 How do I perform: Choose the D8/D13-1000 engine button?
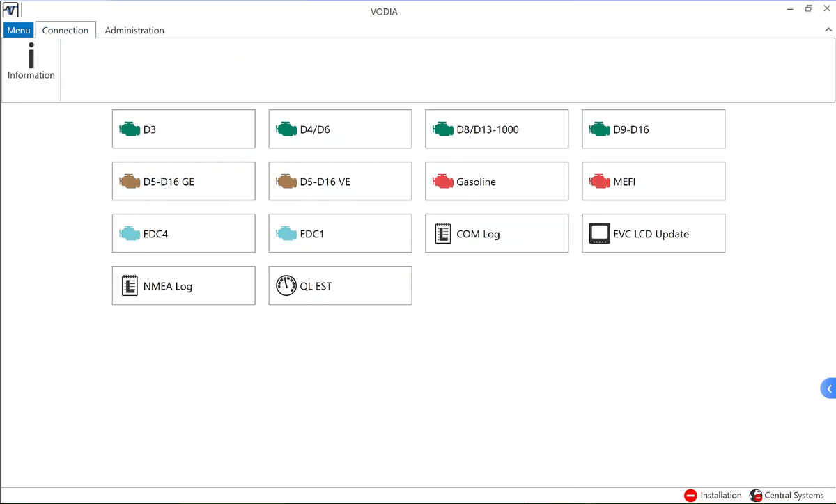(496, 129)
